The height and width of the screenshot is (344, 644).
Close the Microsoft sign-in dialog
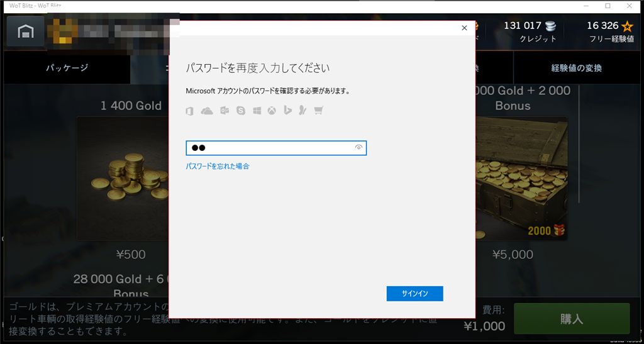point(465,28)
